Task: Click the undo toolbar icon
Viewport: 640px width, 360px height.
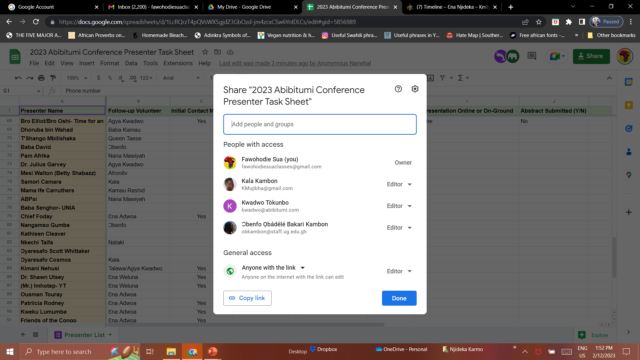Action: coord(18,78)
